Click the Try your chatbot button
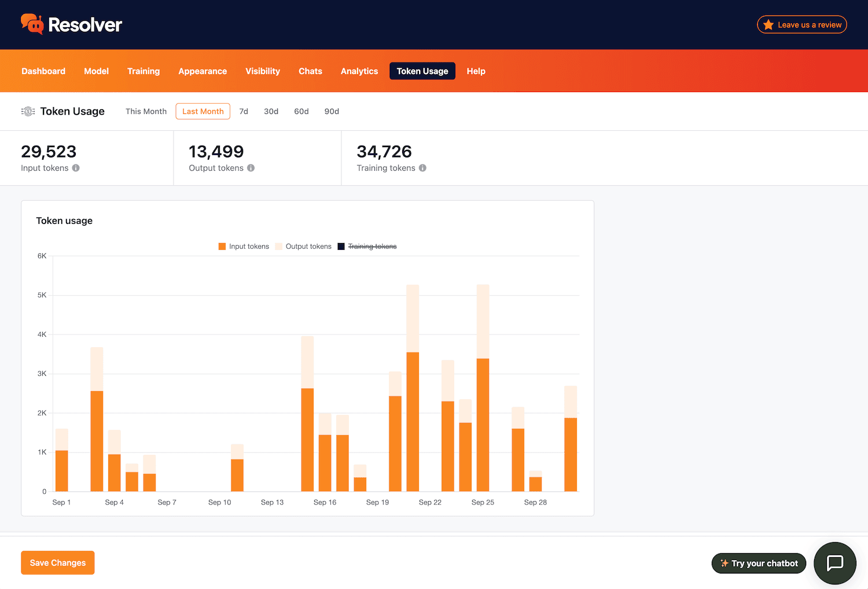 (x=759, y=563)
